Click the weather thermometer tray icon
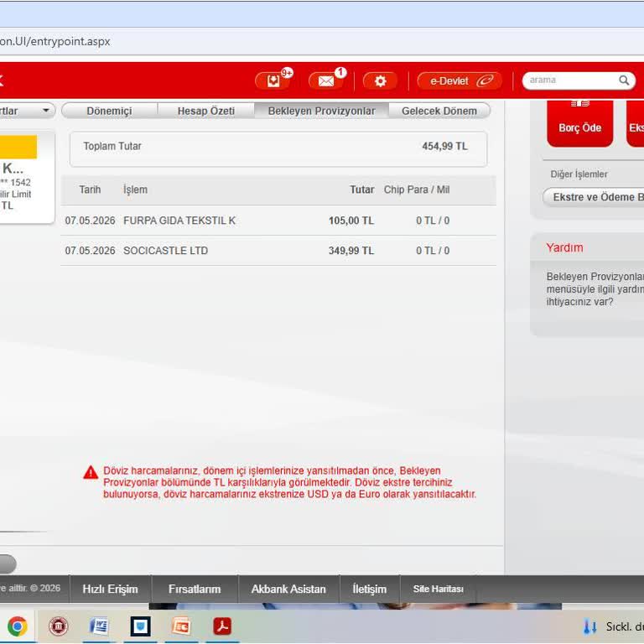The height and width of the screenshot is (644, 644). point(590,626)
